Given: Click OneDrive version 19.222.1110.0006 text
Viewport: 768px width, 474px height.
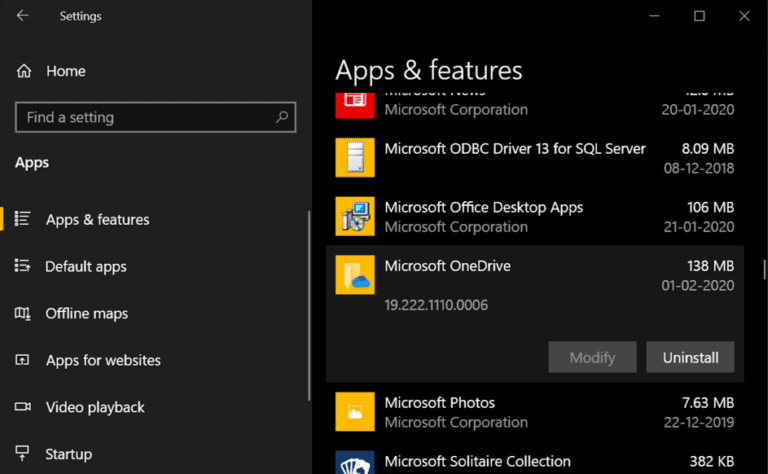Looking at the screenshot, I should (x=436, y=305).
